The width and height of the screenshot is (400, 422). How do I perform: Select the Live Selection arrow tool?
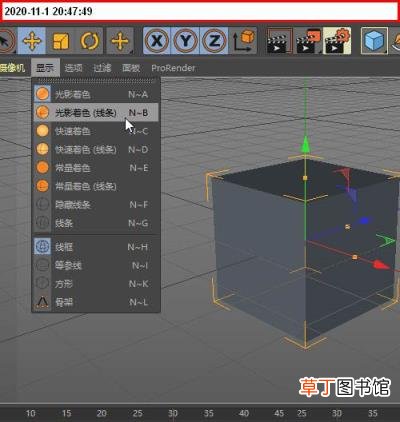(x=7, y=41)
